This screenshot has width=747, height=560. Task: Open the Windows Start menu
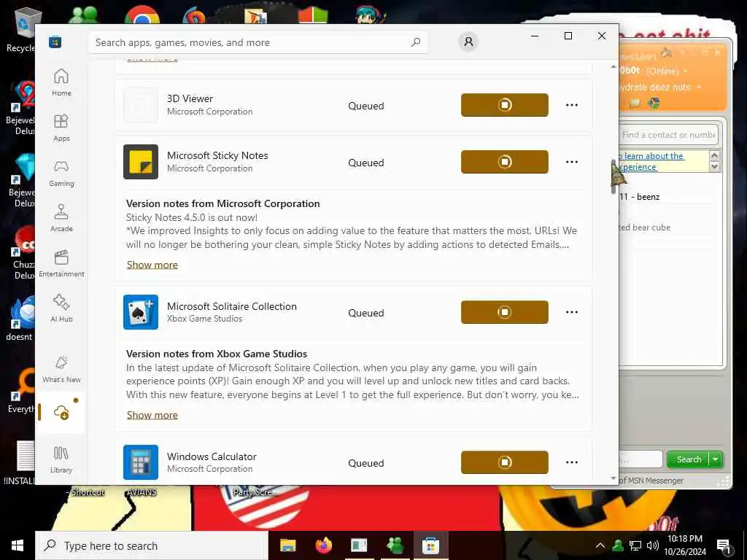click(18, 545)
